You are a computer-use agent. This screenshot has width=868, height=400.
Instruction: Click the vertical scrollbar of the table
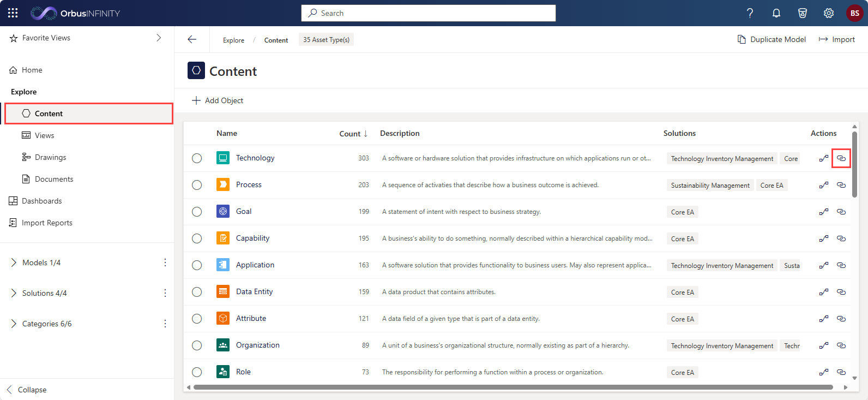854,164
